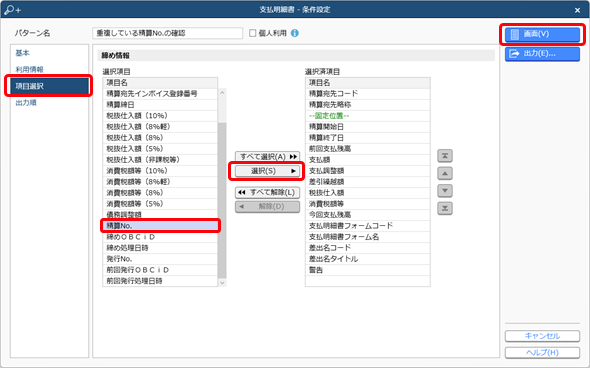Select 消費税額等（8%軽） in left list
This screenshot has height=368, width=590.
tap(160, 182)
